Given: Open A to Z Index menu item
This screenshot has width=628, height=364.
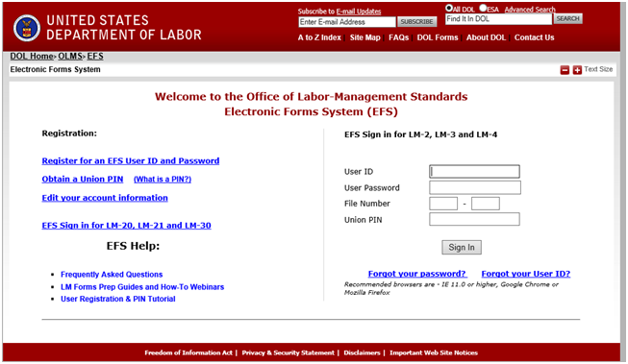Looking at the screenshot, I should pyautogui.click(x=319, y=37).
